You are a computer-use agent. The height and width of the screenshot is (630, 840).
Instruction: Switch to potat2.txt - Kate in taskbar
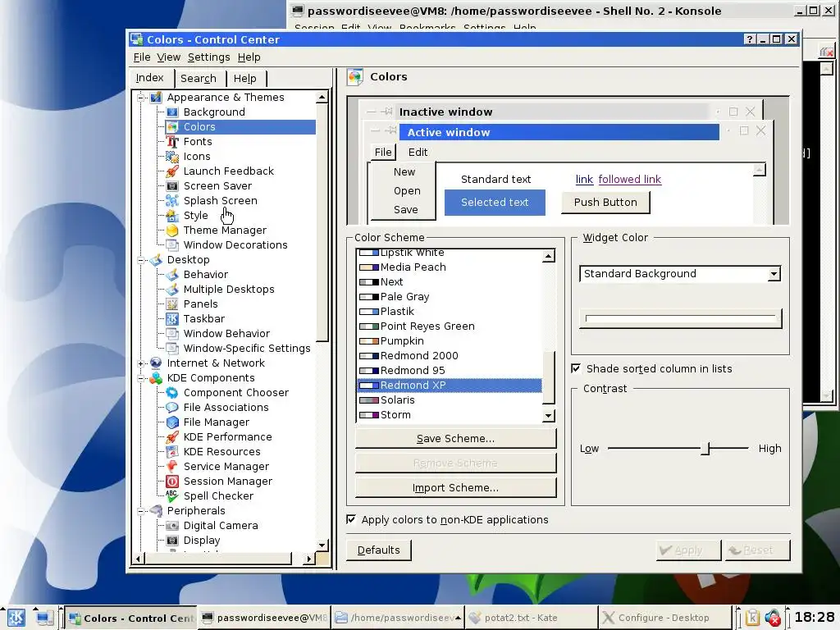point(532,618)
